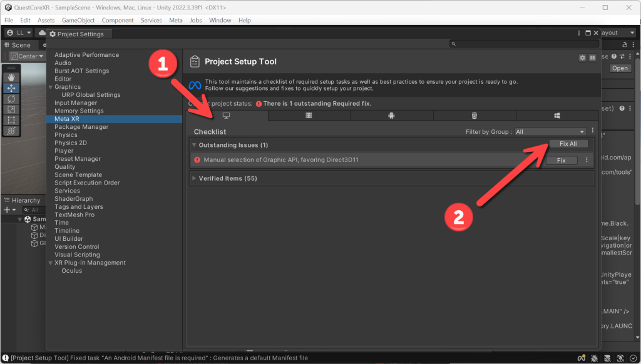Image resolution: width=641 pixels, height=364 pixels.
Task: Click the red error icon on the Direct3D11 issue
Action: [197, 159]
